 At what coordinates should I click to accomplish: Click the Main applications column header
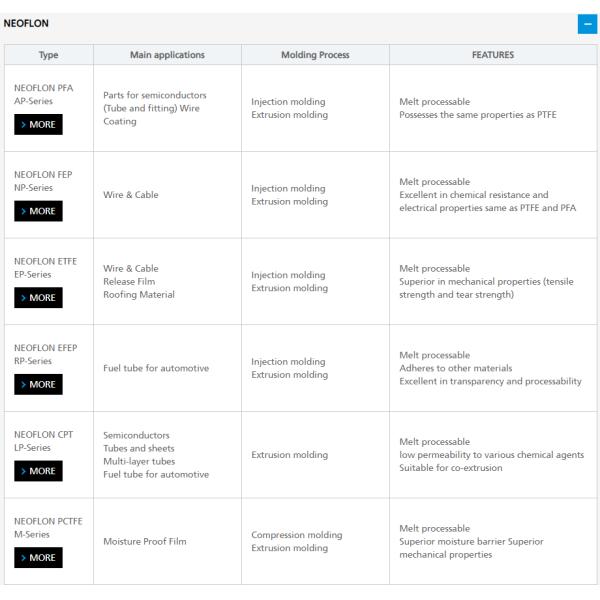tap(167, 55)
